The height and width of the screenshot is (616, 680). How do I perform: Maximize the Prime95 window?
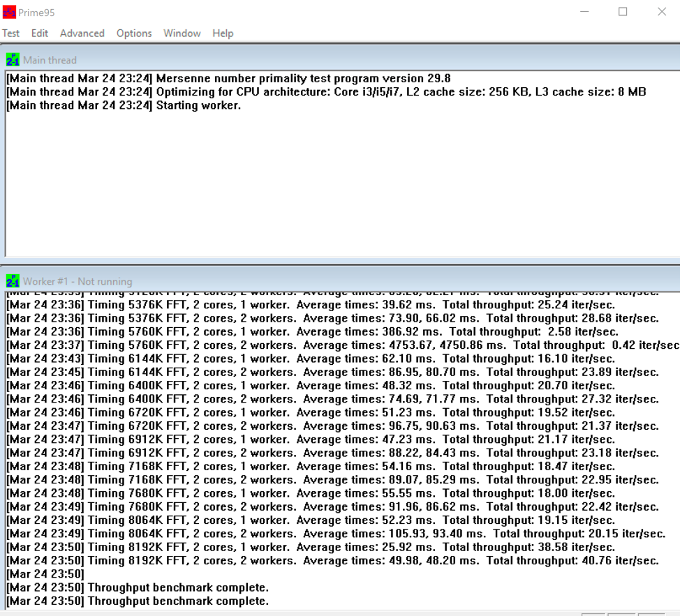[623, 12]
